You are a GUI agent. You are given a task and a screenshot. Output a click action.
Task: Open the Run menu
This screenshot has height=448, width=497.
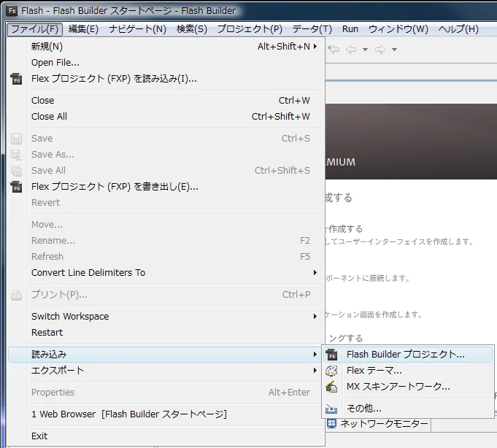(350, 29)
